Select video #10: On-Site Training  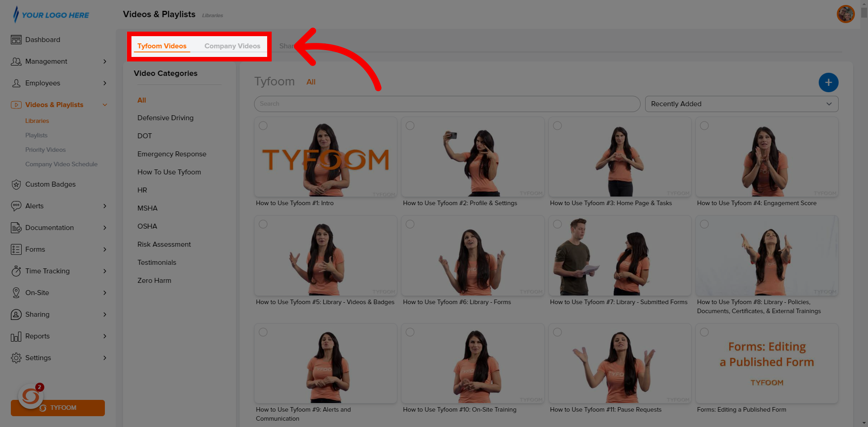[x=410, y=332]
